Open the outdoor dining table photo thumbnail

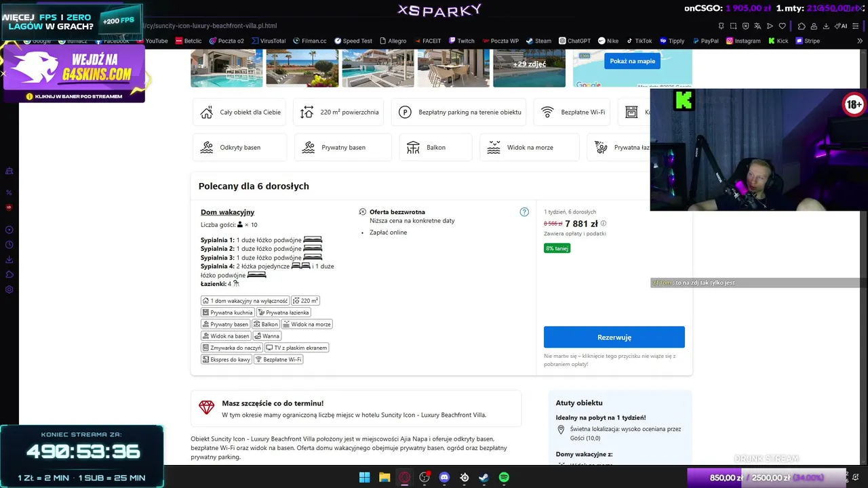coord(453,68)
